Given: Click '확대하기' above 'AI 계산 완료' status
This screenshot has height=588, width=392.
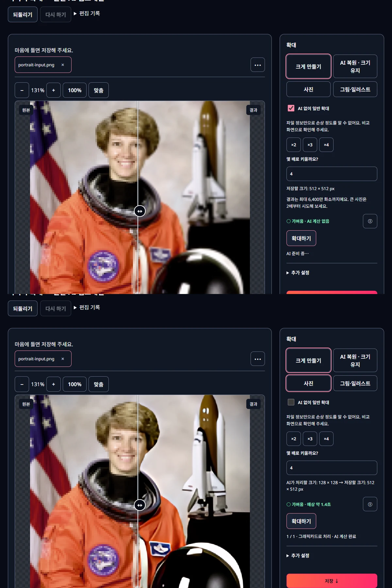Looking at the screenshot, I should (301, 521).
